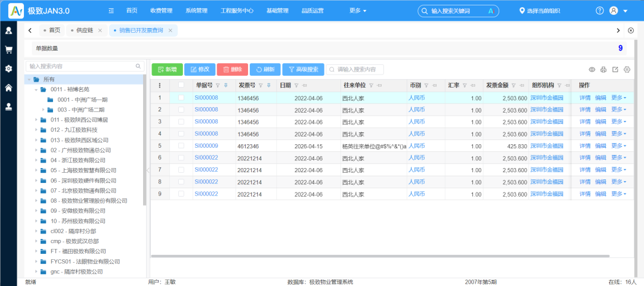
Task: Click the bottom person icon in left sidebar
Action: pos(8,107)
